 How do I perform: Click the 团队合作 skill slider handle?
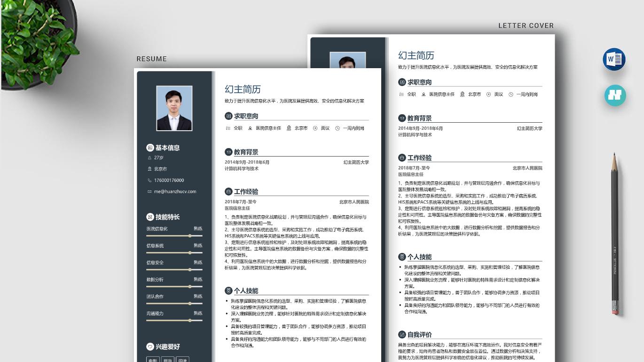point(190,303)
